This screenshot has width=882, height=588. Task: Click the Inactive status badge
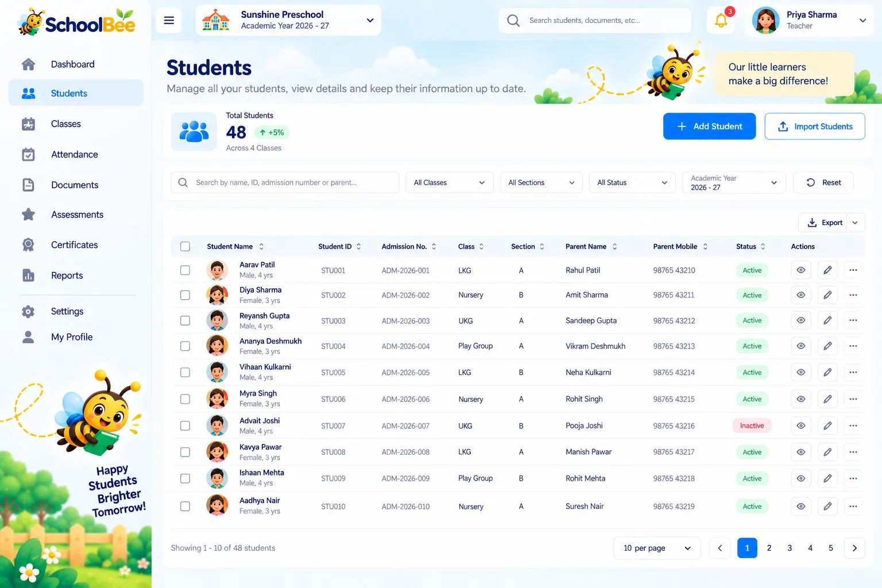752,425
